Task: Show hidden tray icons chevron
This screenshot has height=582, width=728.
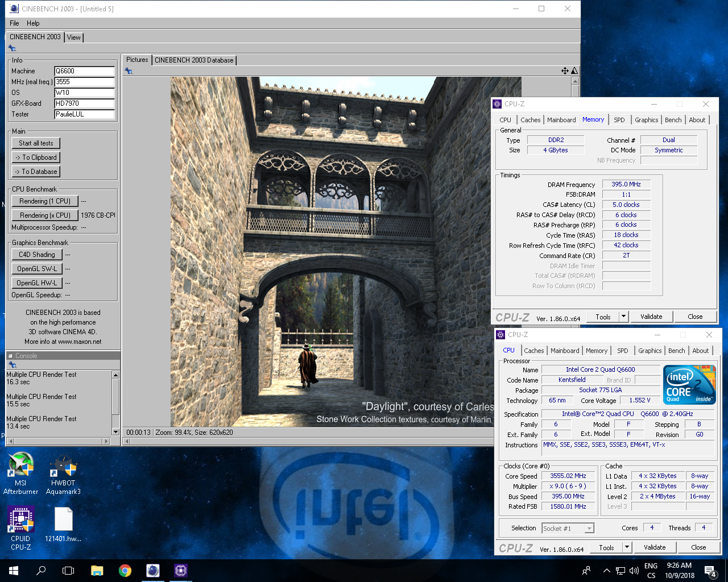Action: coord(606,571)
